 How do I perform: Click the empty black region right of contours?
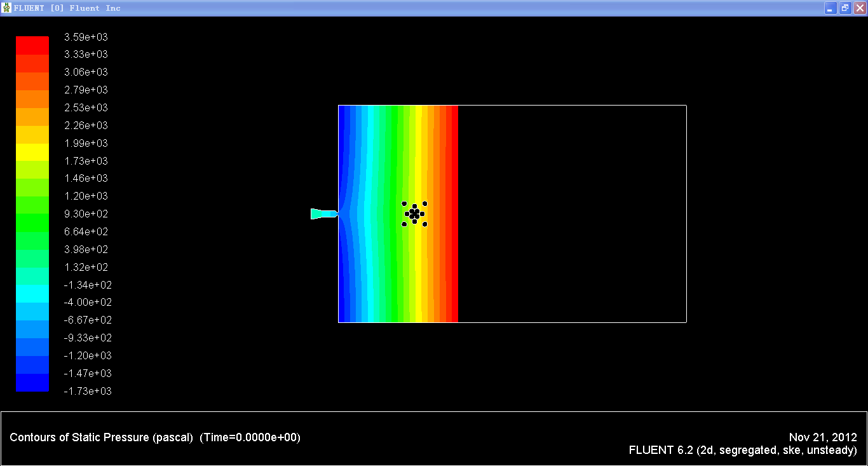[572, 214]
